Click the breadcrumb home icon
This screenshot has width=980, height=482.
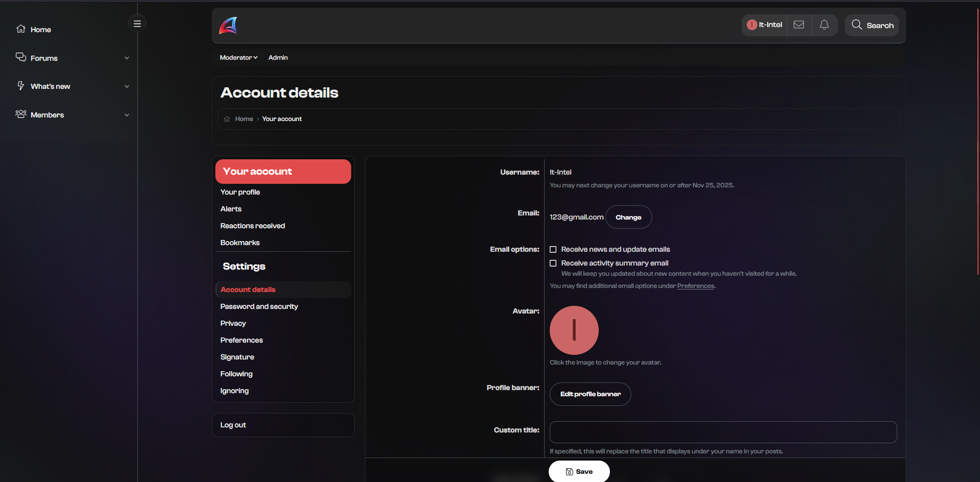click(227, 119)
